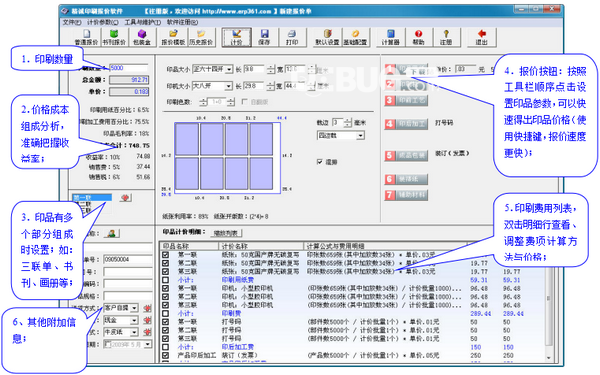Click the 计价名称 column header

261,246
